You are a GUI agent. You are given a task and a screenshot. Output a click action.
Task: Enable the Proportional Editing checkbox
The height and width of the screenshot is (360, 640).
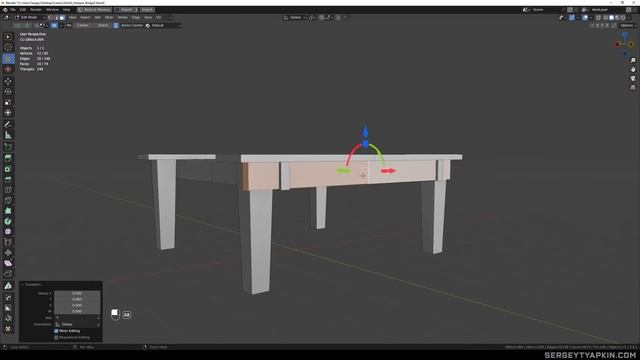coord(56,338)
